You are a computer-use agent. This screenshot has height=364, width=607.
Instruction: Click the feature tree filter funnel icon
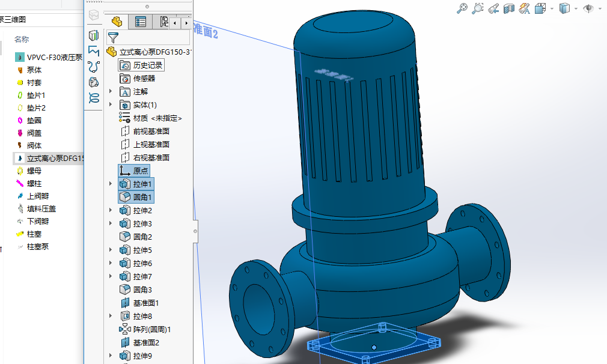coord(113,37)
